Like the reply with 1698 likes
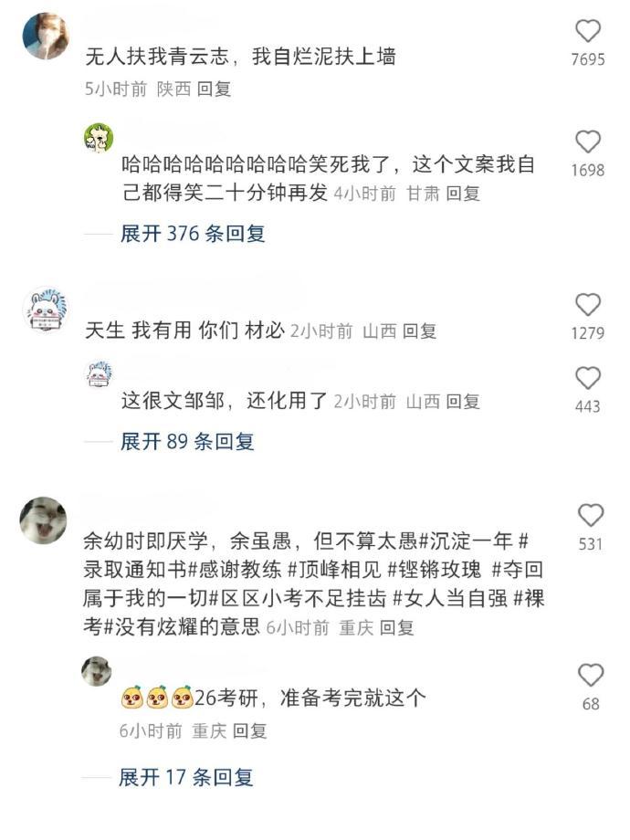 pyautogui.click(x=588, y=142)
